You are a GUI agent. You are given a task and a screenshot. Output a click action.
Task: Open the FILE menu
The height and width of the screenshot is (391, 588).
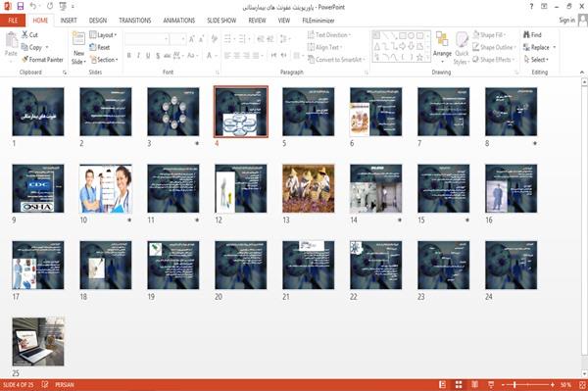coord(13,21)
